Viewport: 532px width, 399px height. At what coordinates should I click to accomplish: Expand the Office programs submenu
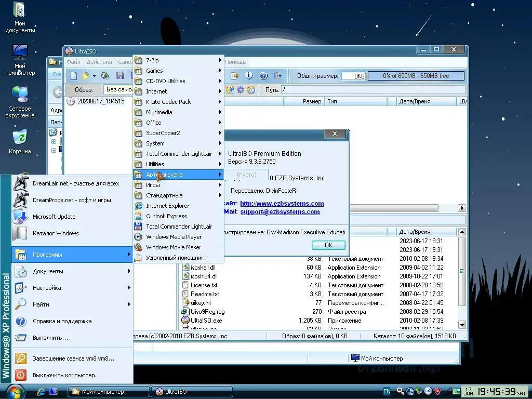[178, 123]
